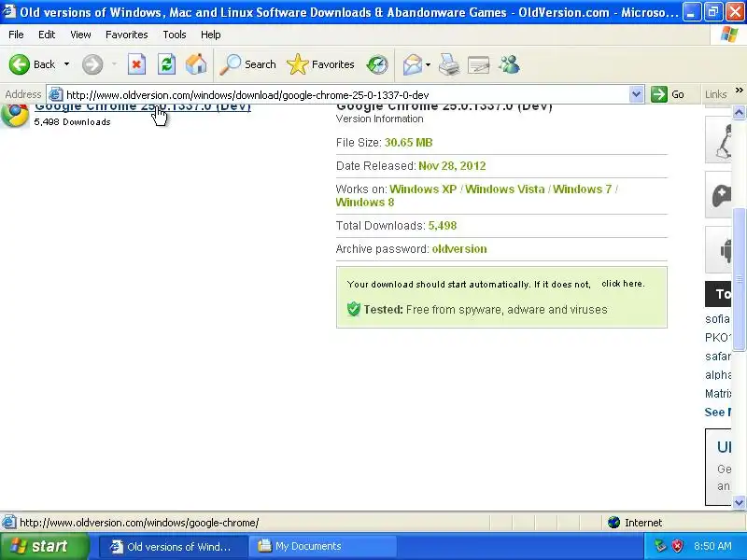
Task: Stop page loading with red X icon
Action: click(136, 64)
